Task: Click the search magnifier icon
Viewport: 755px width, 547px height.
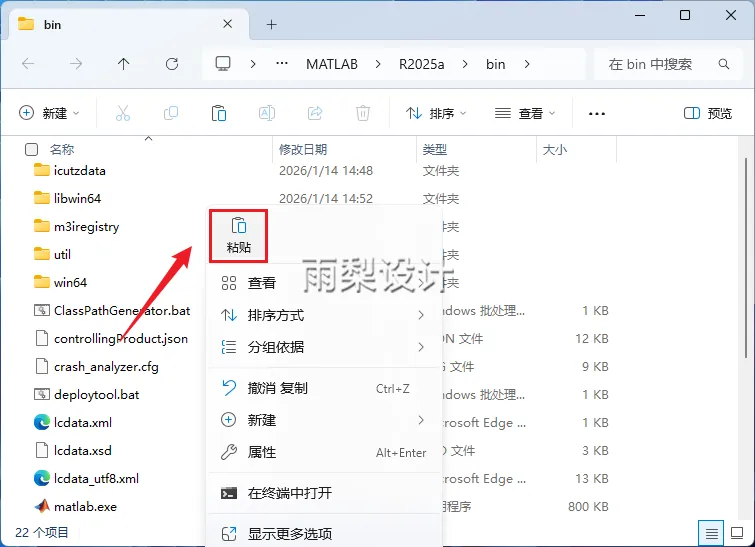Action: click(724, 64)
